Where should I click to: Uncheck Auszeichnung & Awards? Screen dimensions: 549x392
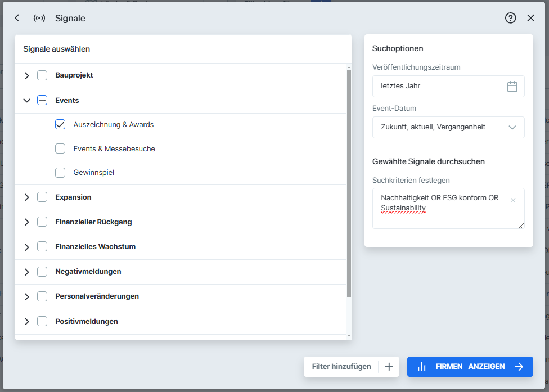(x=60, y=124)
